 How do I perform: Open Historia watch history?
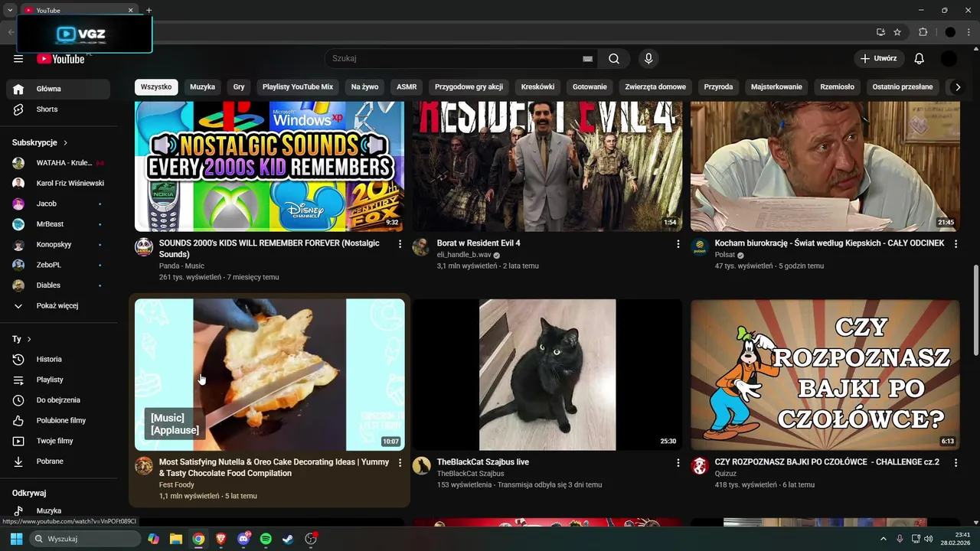pos(58,359)
